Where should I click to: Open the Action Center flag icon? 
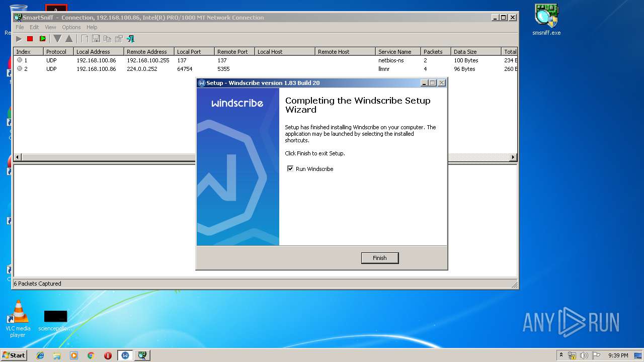(596, 355)
